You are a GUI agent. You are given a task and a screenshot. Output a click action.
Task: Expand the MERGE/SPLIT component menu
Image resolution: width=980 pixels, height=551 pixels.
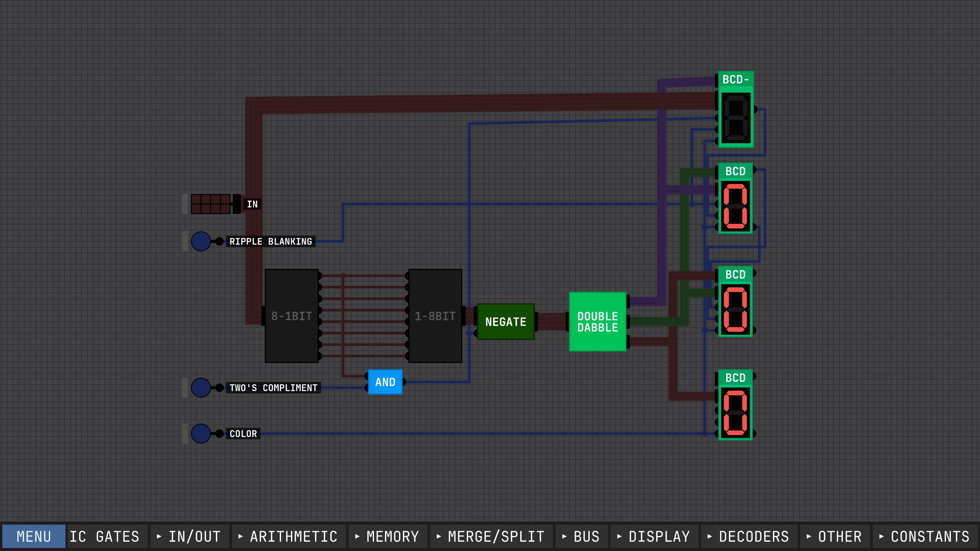click(491, 536)
